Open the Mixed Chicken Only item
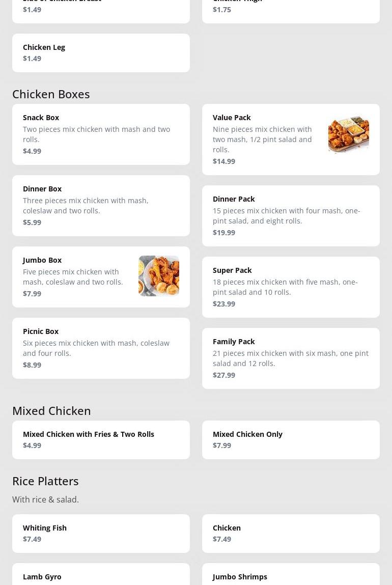The height and width of the screenshot is (585, 392). pos(291,440)
